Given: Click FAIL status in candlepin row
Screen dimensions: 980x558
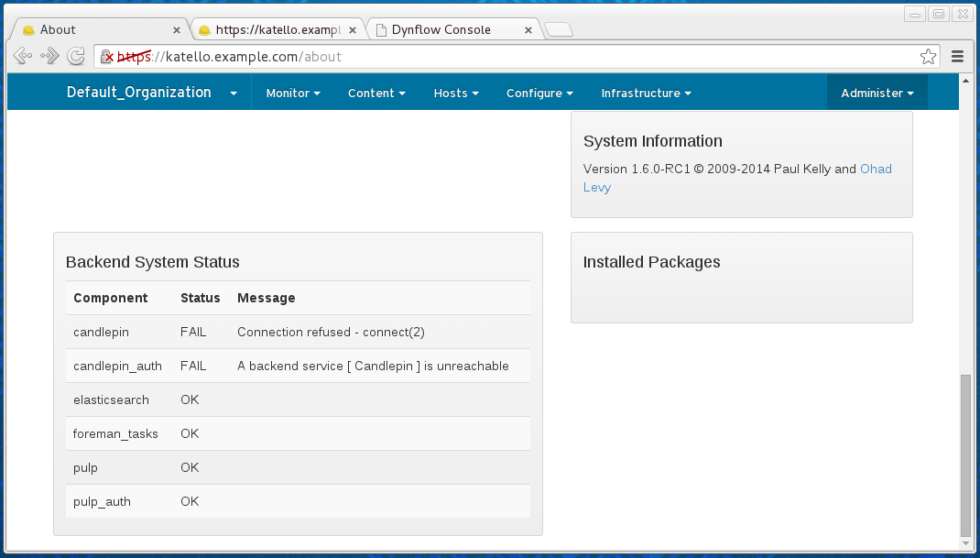Looking at the screenshot, I should pos(193,333).
